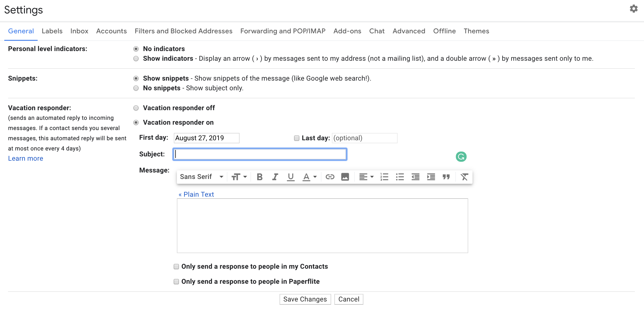Click the Underline formatting icon
Screen dimensions: 644x309
click(290, 177)
